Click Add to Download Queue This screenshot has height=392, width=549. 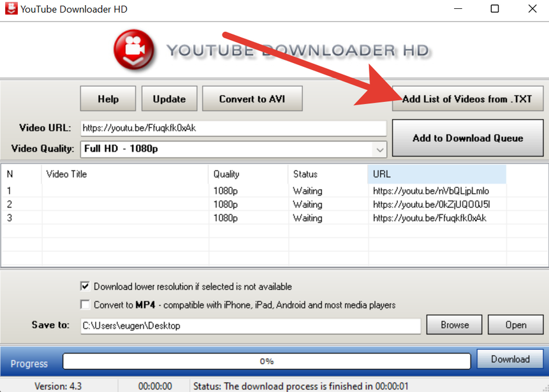pyautogui.click(x=467, y=138)
